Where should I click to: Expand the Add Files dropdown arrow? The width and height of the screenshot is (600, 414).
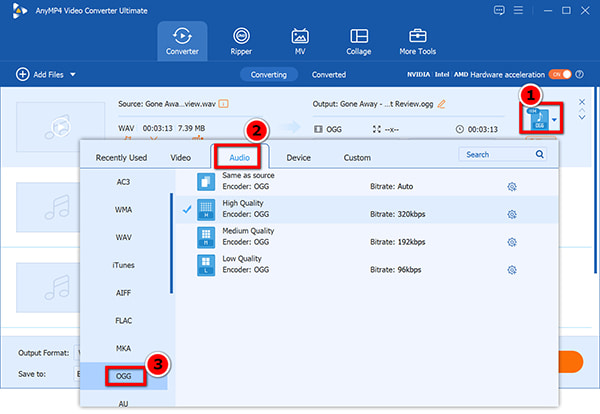[x=73, y=75]
